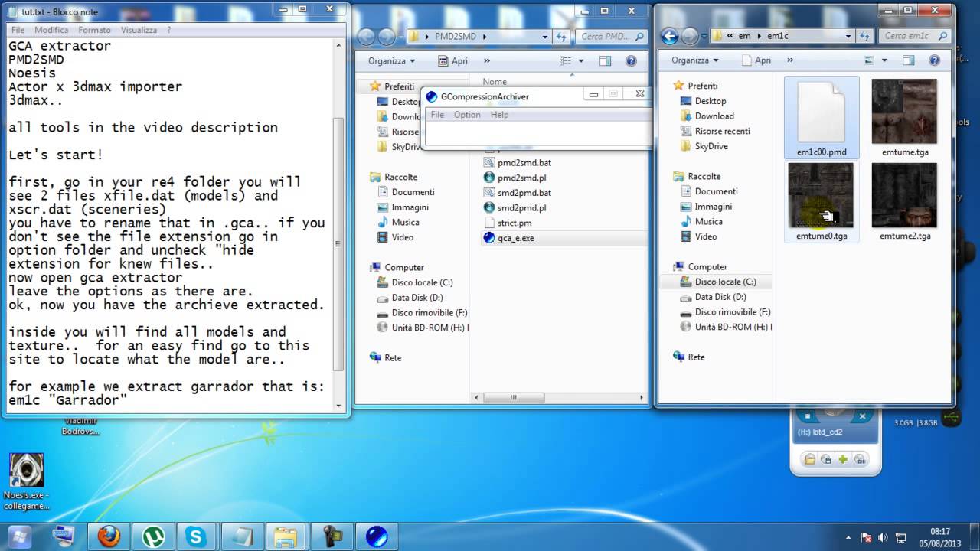This screenshot has width=980, height=551.
Task: Click PMD2SMD horizontal scrollbar thumb
Action: click(x=514, y=398)
